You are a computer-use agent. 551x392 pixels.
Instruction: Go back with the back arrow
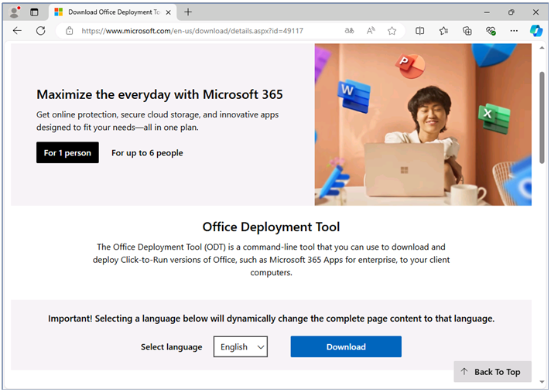pyautogui.click(x=17, y=31)
